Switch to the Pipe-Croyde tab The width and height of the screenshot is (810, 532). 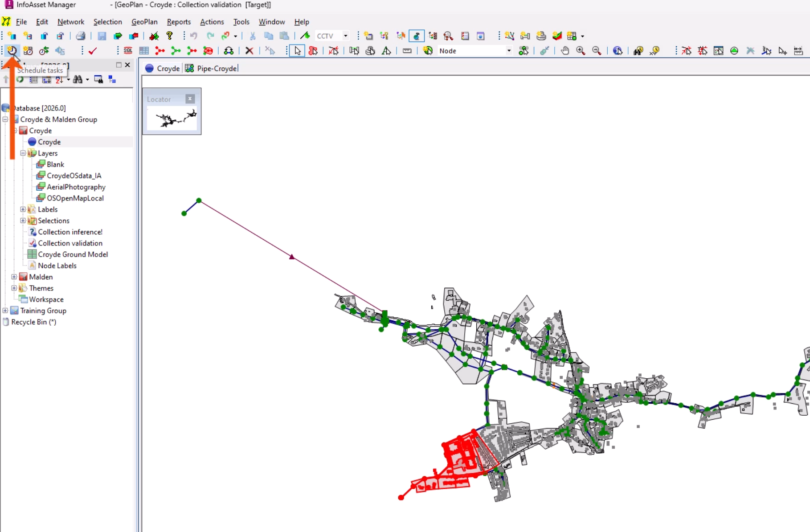(217, 68)
